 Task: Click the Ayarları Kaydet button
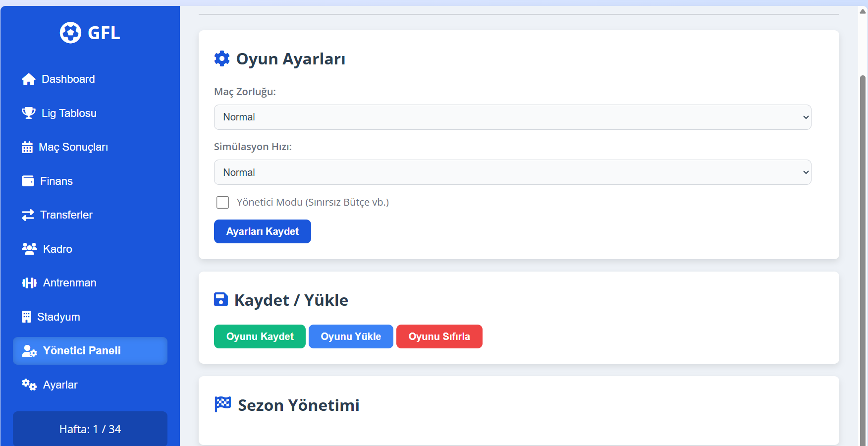(x=263, y=231)
